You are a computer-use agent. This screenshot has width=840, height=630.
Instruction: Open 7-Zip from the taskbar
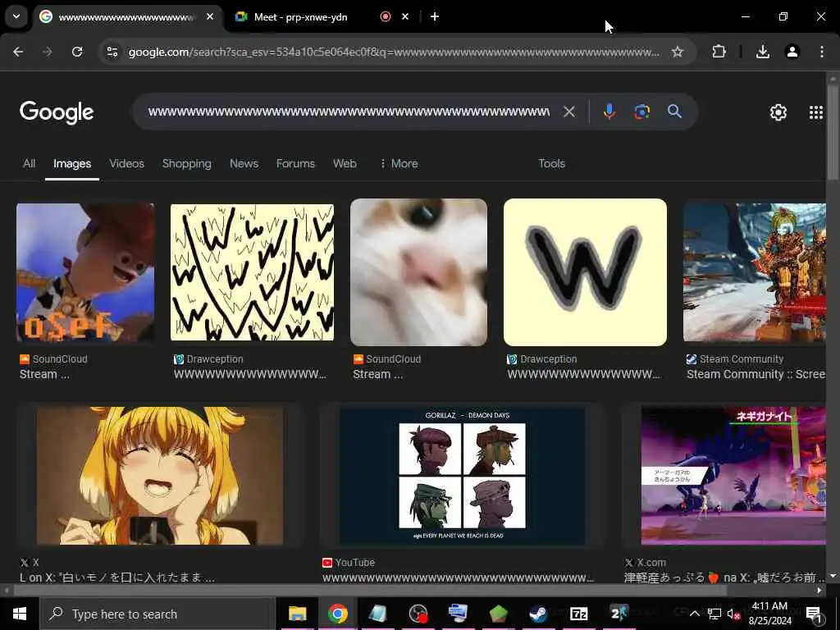[x=578, y=614]
